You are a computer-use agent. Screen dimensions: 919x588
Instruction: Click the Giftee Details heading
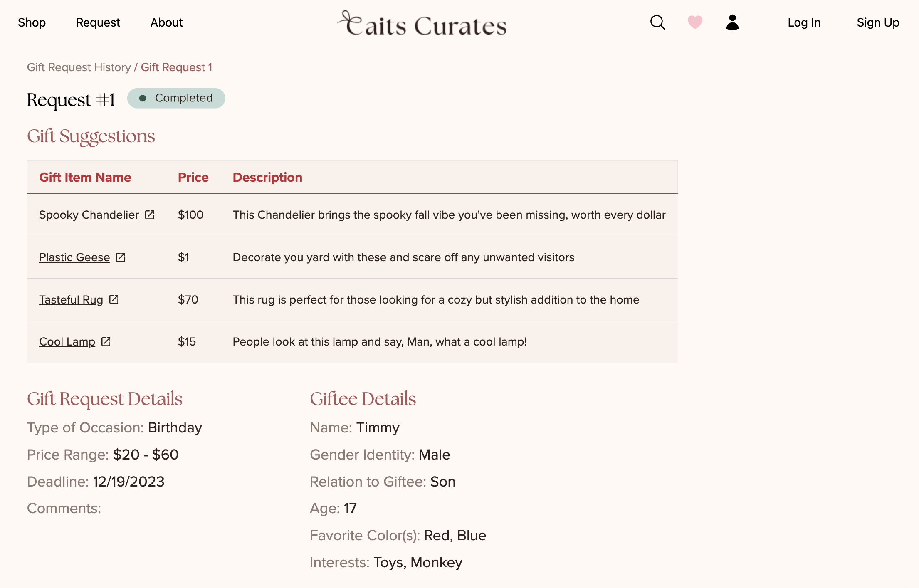[x=363, y=399]
